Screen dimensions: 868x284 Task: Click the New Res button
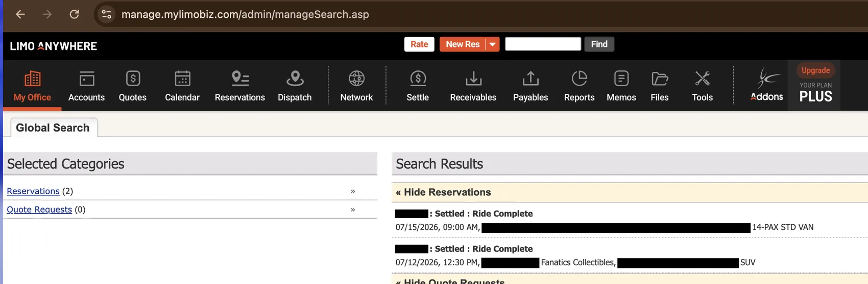463,44
